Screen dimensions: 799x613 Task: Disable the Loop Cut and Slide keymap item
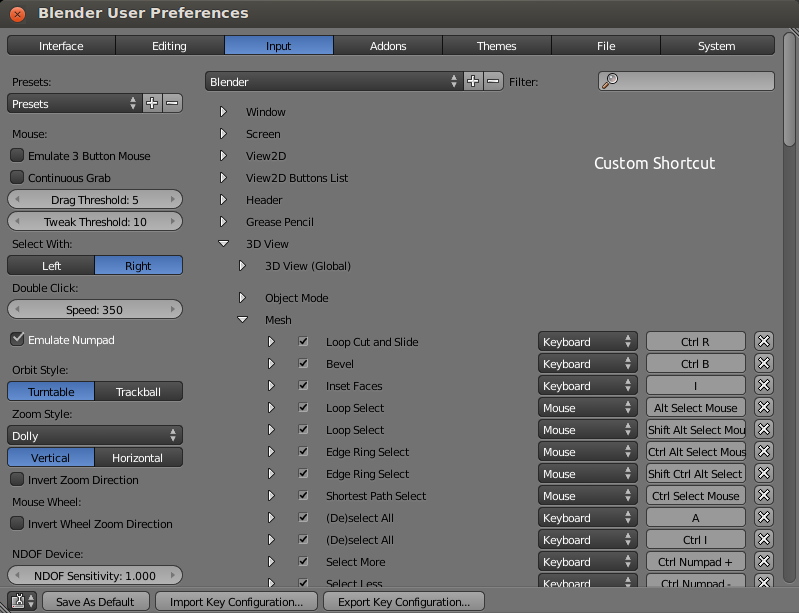[x=303, y=341]
